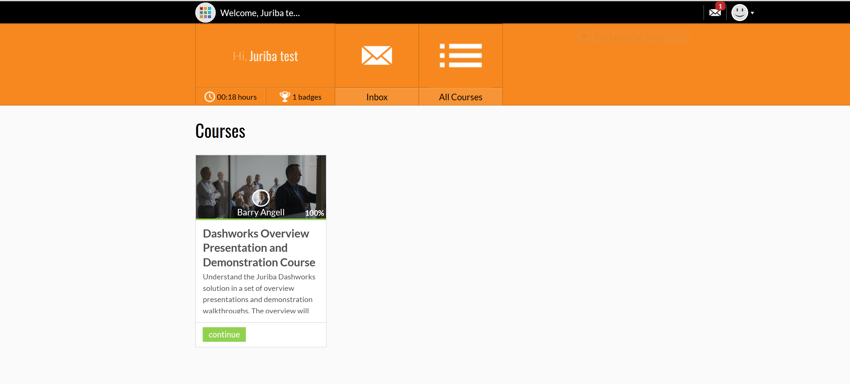Click the trophy 1 badges stat
Screen dimensions: 850x384
click(x=300, y=97)
